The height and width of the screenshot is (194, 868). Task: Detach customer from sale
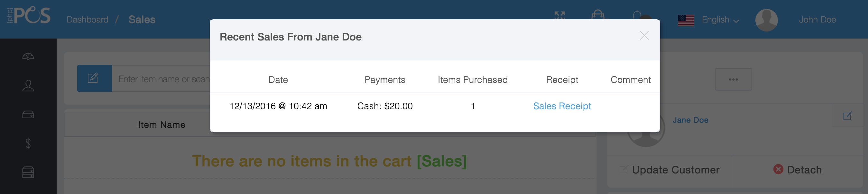click(797, 170)
